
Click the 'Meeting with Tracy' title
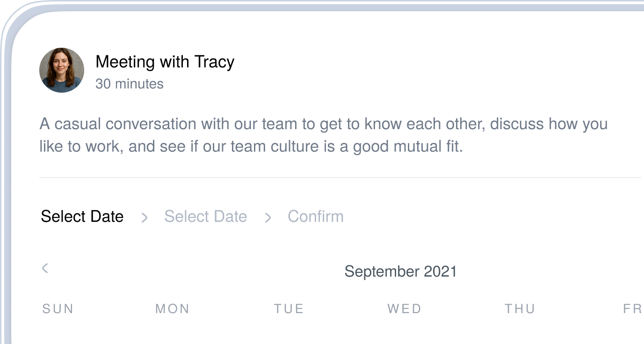[165, 62]
